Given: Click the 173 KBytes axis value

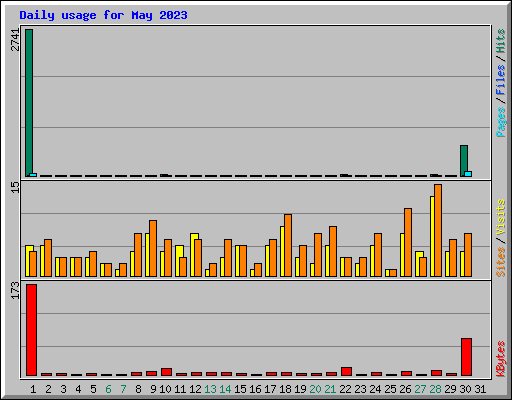Looking at the screenshot, I should pos(16,290).
